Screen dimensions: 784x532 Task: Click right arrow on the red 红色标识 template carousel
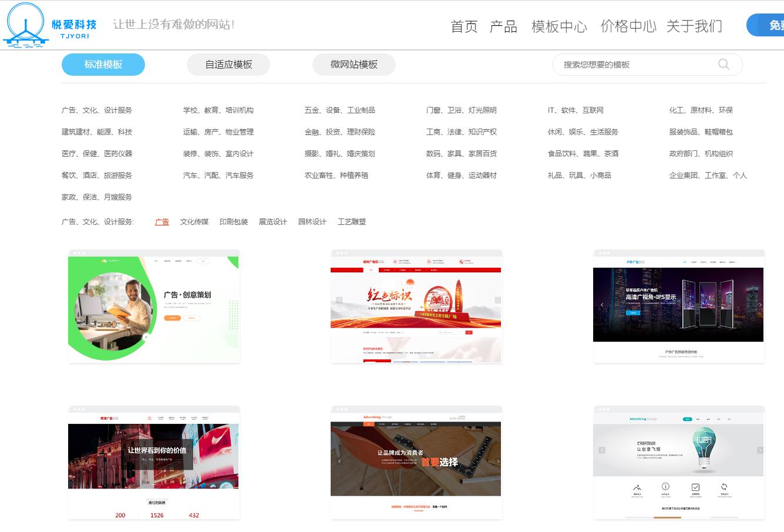[x=498, y=299]
